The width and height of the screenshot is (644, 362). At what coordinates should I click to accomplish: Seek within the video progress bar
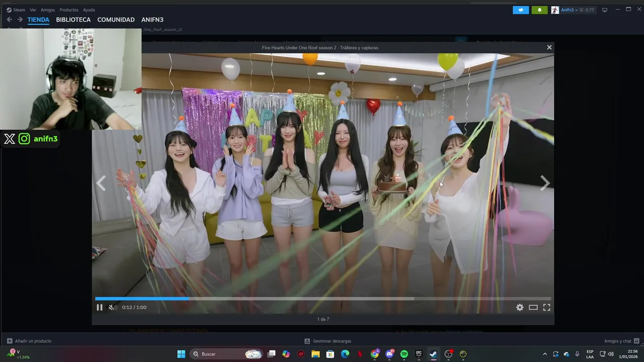point(323,299)
